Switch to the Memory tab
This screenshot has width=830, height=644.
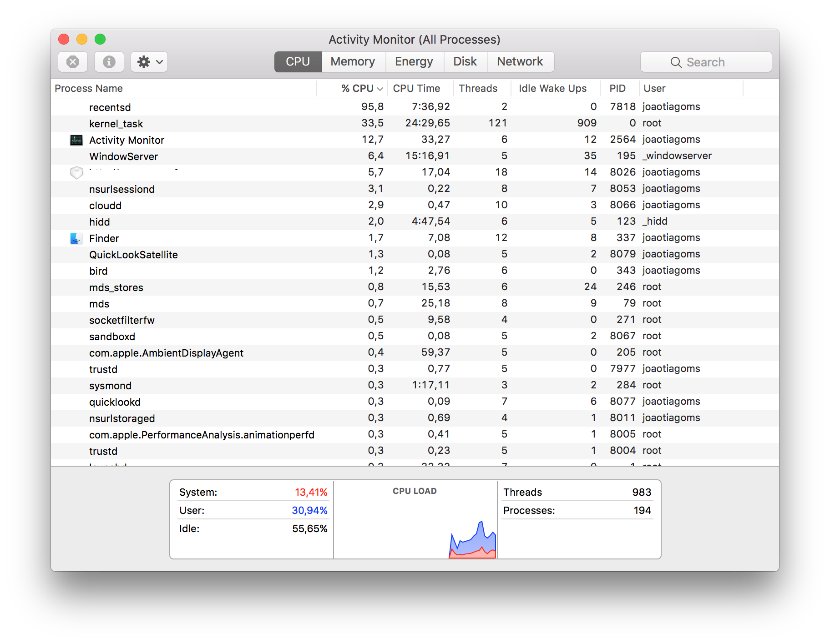353,62
